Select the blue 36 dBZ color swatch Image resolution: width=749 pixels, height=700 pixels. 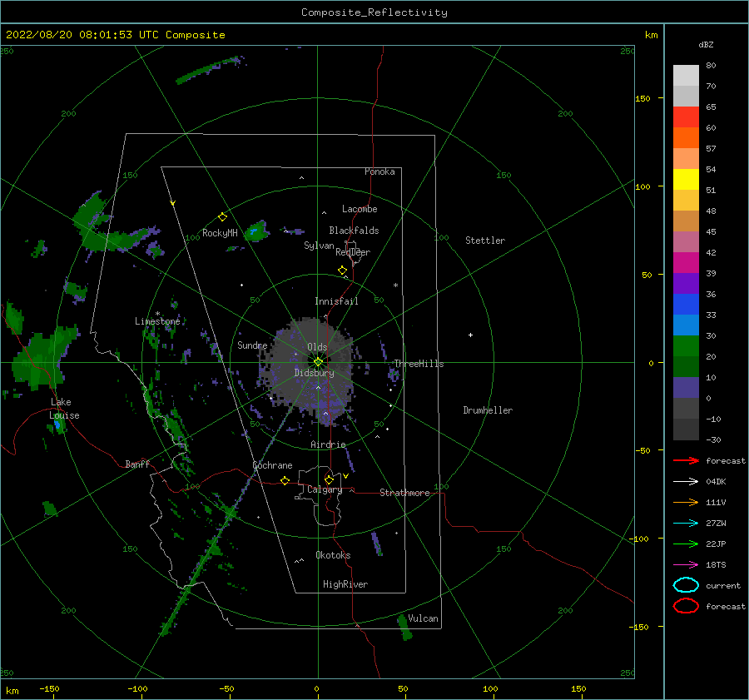686,304
